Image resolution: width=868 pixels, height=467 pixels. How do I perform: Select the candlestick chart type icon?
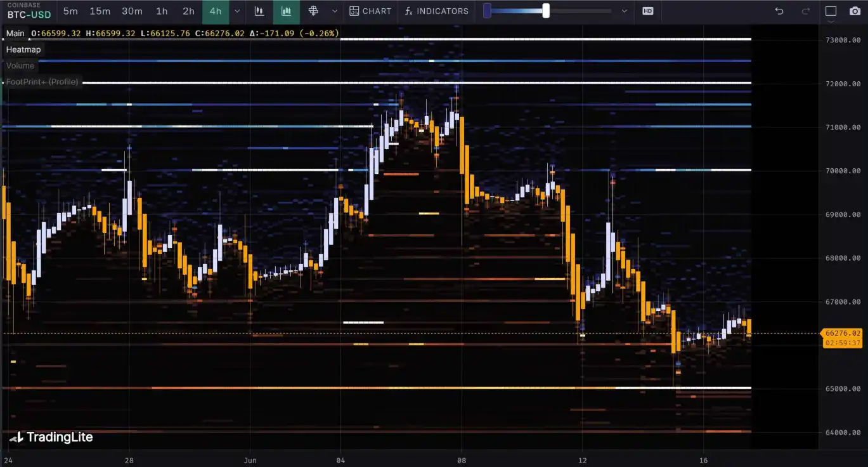pyautogui.click(x=259, y=11)
